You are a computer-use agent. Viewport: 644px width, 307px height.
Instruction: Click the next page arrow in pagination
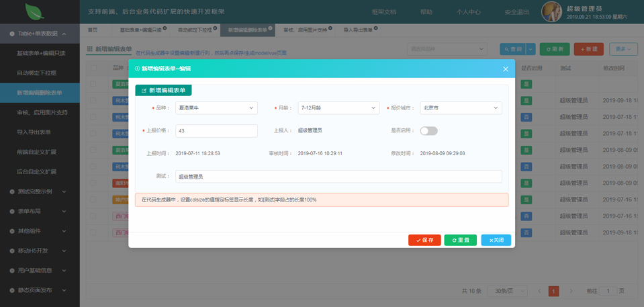(x=571, y=291)
